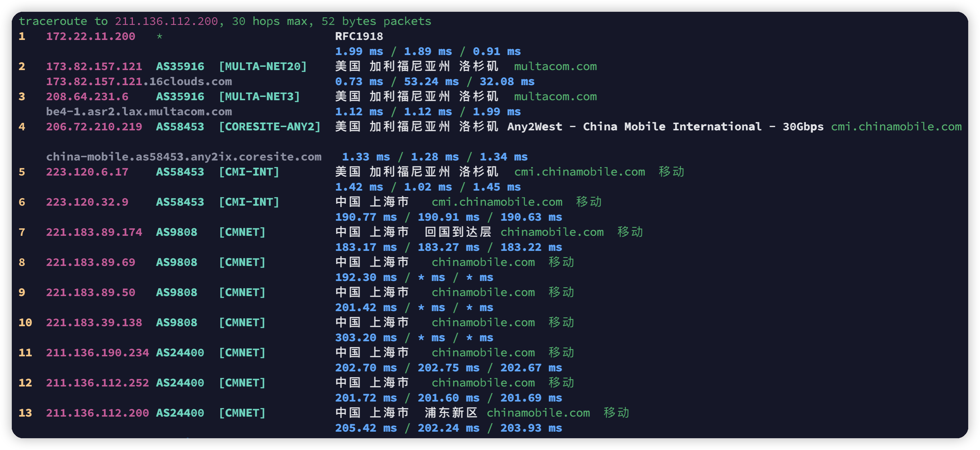Select hop 8 IP 221.183.89.69

click(x=90, y=262)
